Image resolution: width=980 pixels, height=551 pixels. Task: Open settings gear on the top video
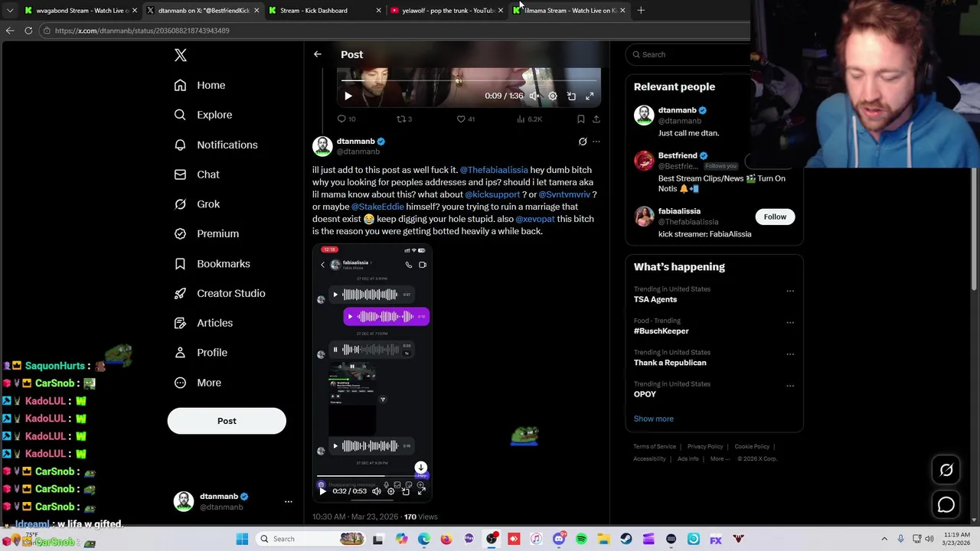tap(553, 96)
